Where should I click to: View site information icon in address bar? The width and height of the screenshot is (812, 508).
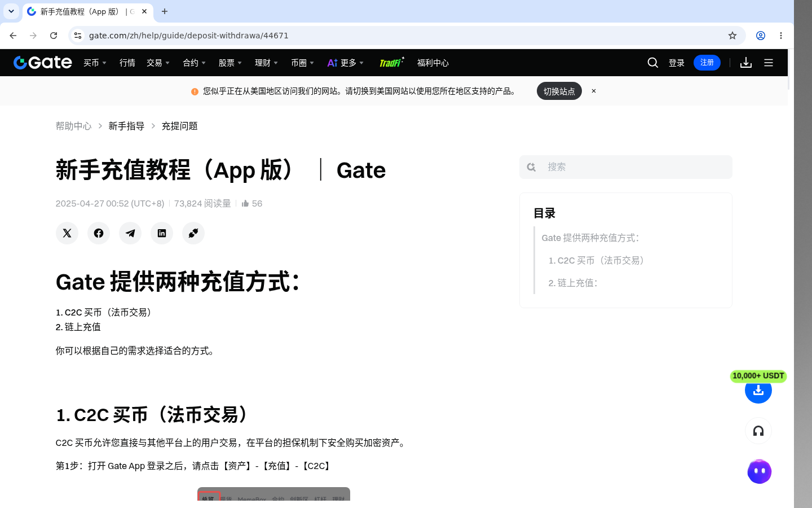[78, 36]
